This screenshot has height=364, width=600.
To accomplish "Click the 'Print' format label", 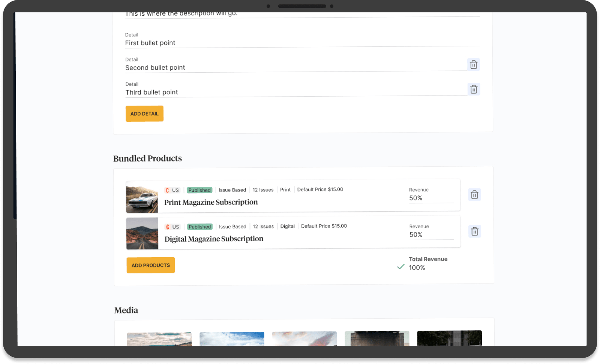I will tap(285, 190).
